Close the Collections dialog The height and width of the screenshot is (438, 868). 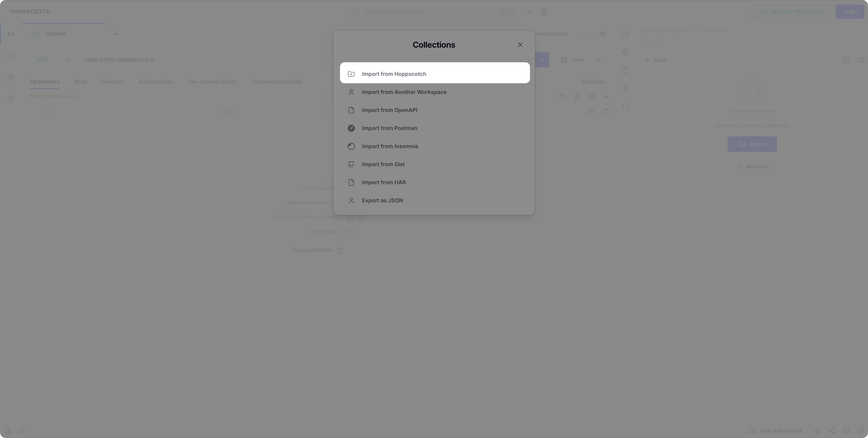pyautogui.click(x=520, y=45)
